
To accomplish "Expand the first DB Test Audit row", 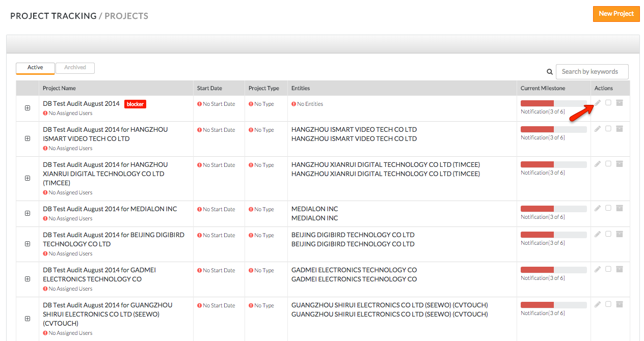I will [x=28, y=108].
